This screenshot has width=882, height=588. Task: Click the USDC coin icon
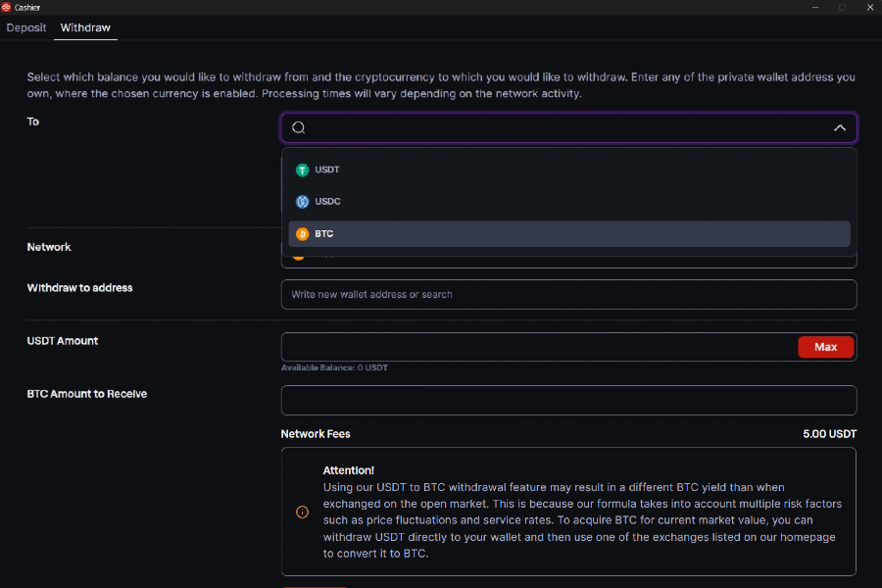coord(302,201)
